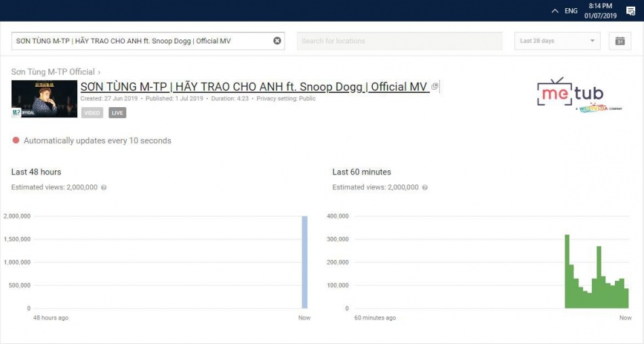Click the 'Duration: 4:23' text
Viewport: 644px width, 344px height.
coord(230,98)
